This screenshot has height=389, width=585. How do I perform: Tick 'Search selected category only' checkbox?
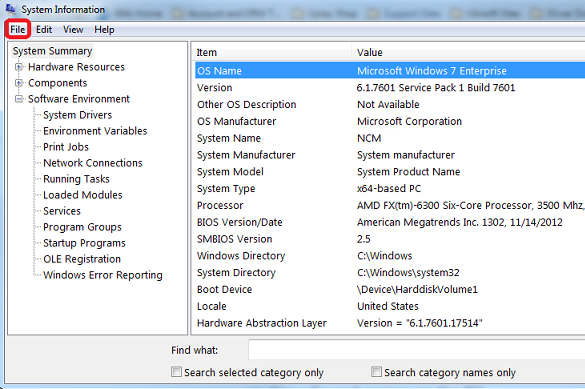176,372
